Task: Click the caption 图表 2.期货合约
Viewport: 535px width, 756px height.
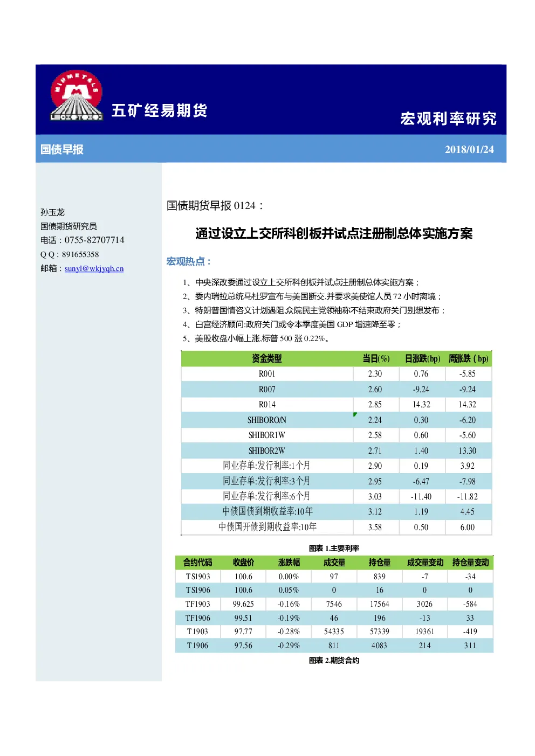Action: click(x=334, y=661)
